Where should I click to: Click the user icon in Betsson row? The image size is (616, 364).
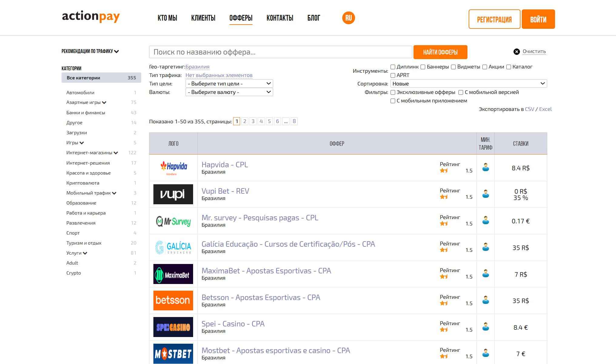pos(486,300)
